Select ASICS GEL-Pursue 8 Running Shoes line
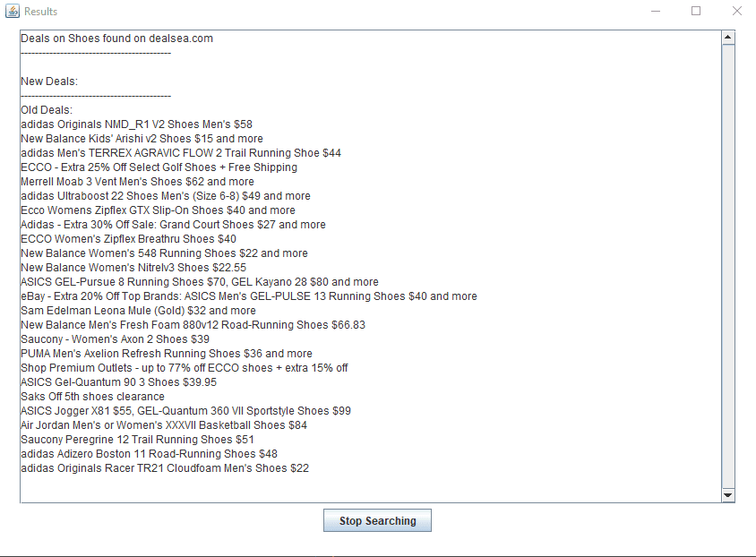 (200, 282)
